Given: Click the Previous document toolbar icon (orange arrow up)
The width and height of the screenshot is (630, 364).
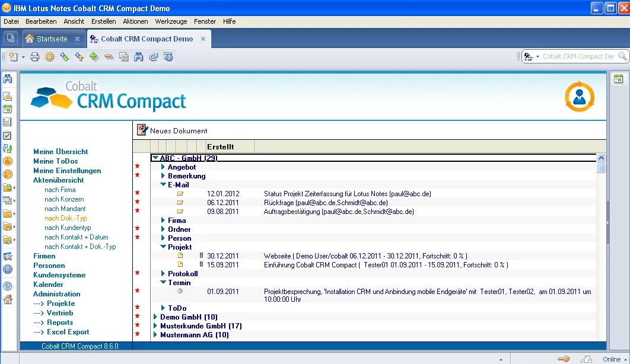Looking at the screenshot, I should pos(79,57).
